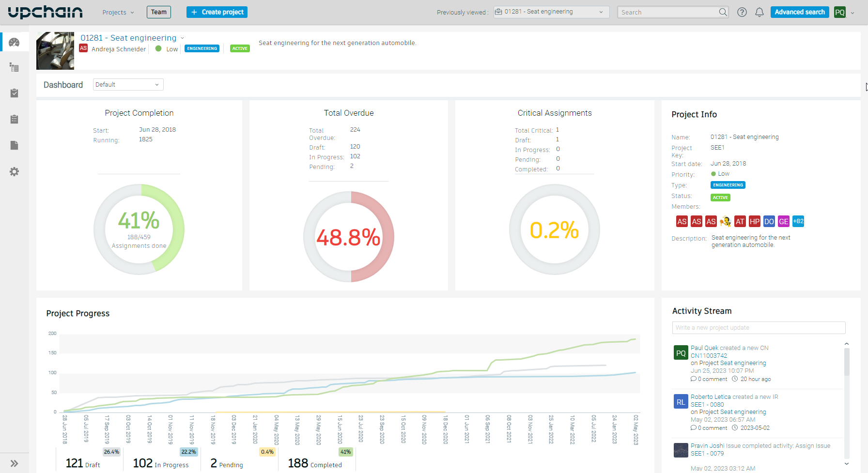Click scroll down arrow in Activity Stream
868x473 pixels.
pyautogui.click(x=847, y=463)
